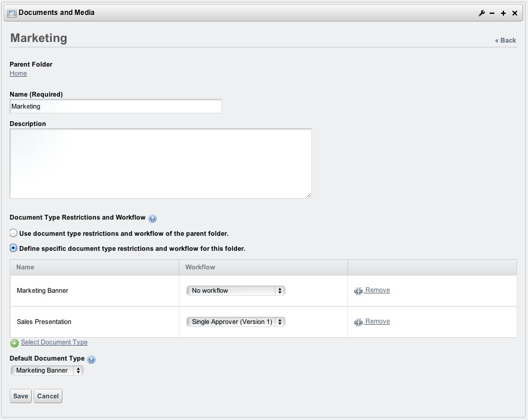
Task: Open the Select Document Type link
Action: pyautogui.click(x=54, y=342)
